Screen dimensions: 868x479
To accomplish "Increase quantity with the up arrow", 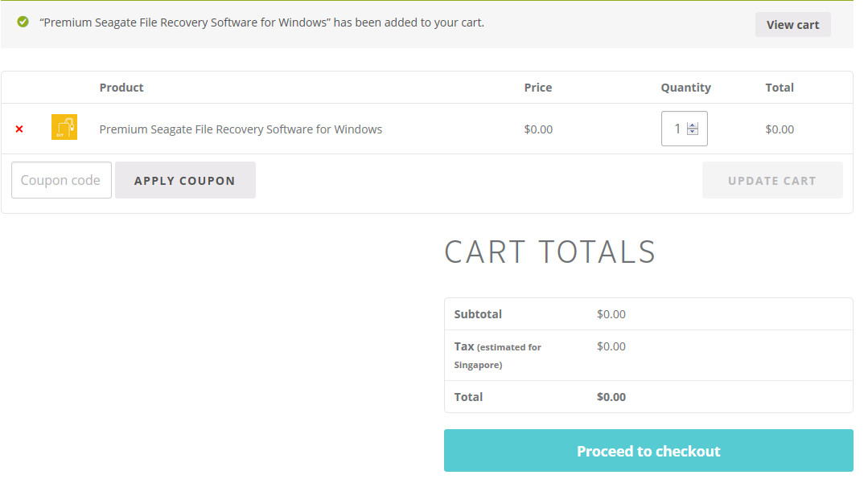I will [x=693, y=125].
